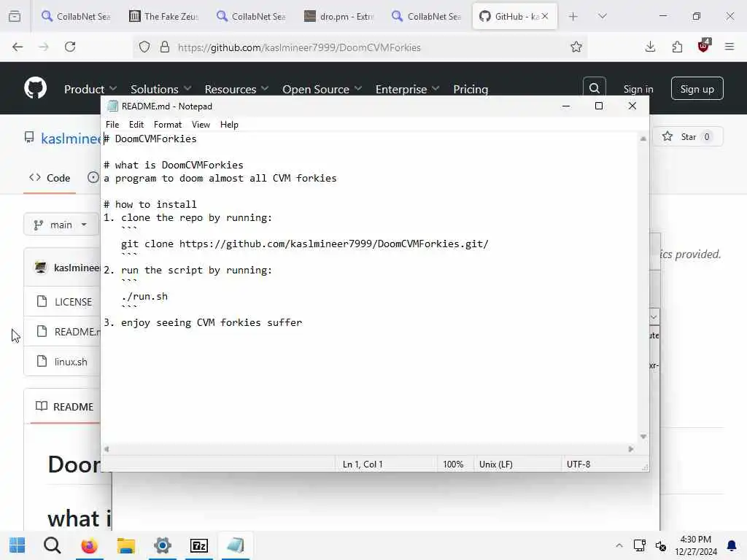The width and height of the screenshot is (747, 560).
Task: Open a new browser tab
Action: pos(573,17)
